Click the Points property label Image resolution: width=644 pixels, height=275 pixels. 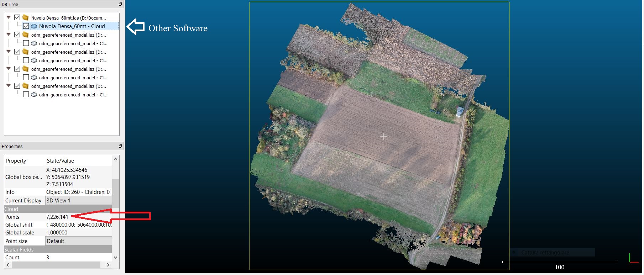pyautogui.click(x=12, y=217)
